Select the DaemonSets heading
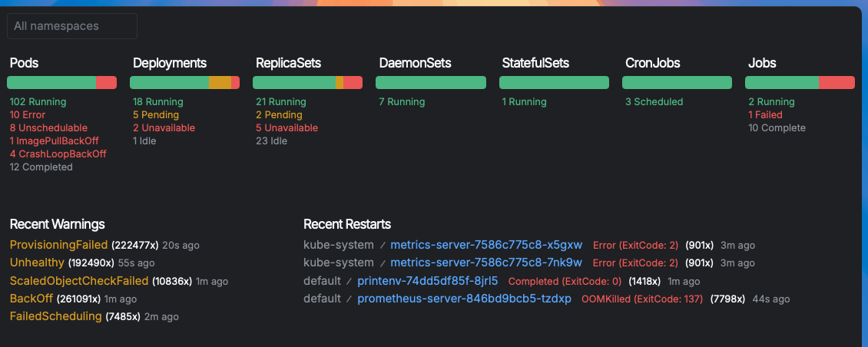The image size is (868, 347). coord(415,63)
